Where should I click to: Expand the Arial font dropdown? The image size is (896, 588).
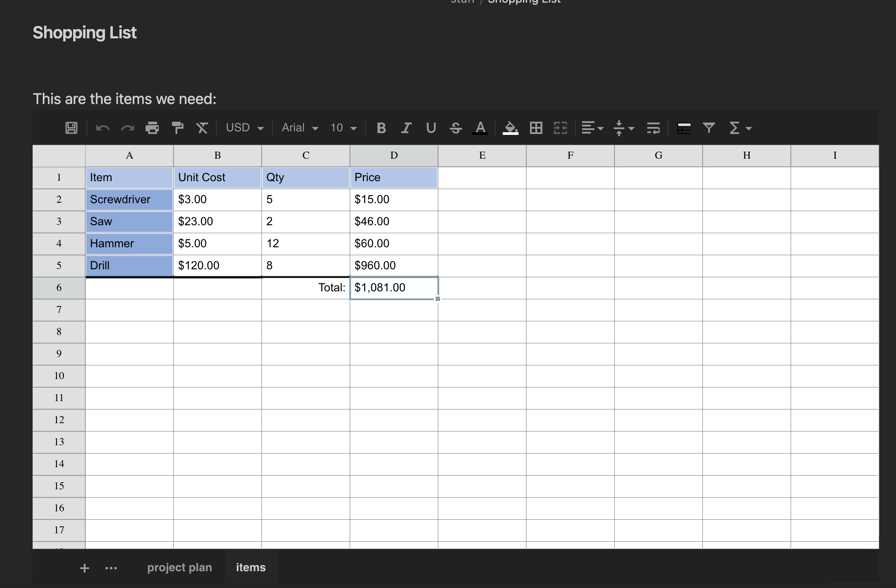point(300,128)
